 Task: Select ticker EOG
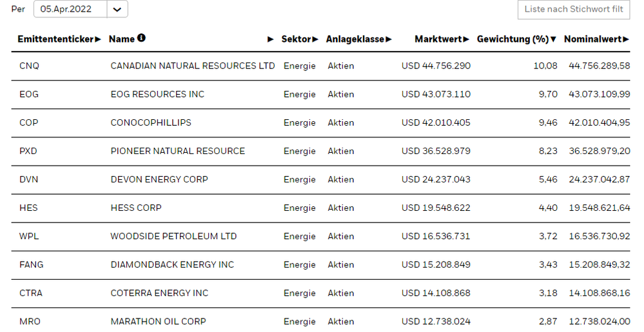(29, 94)
